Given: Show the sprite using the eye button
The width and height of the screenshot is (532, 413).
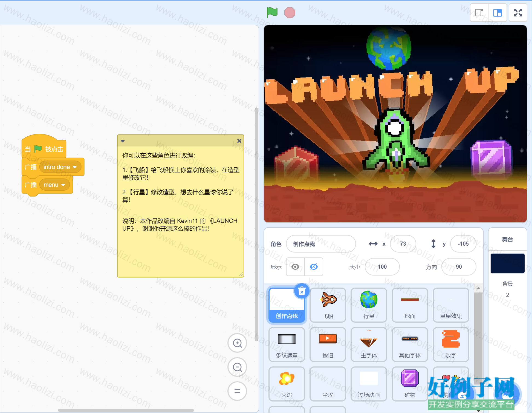Looking at the screenshot, I should click(295, 267).
